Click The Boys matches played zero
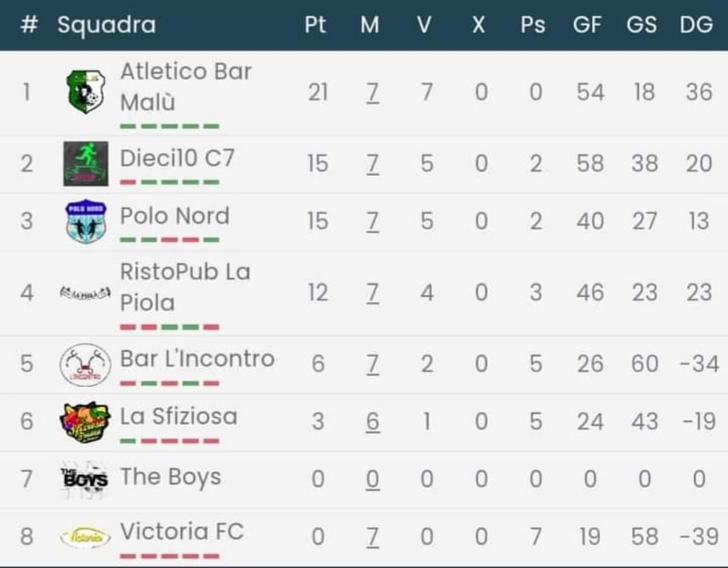Screen dimensions: 728x568 pos(372,479)
